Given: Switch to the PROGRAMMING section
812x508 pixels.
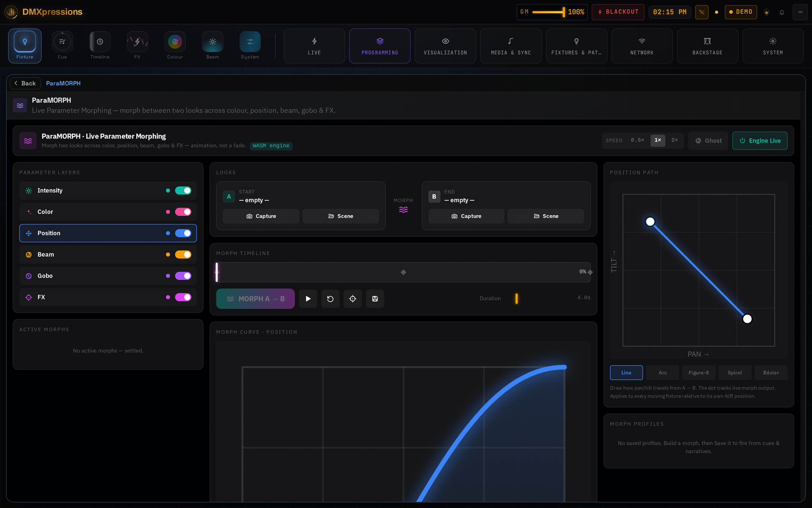Looking at the screenshot, I should click(x=380, y=46).
